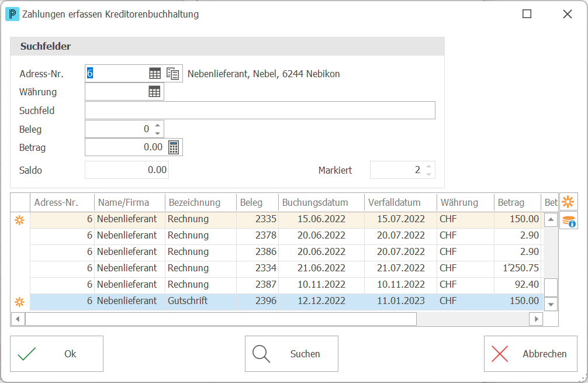Click the table's vertical scroll down arrow

(551, 304)
